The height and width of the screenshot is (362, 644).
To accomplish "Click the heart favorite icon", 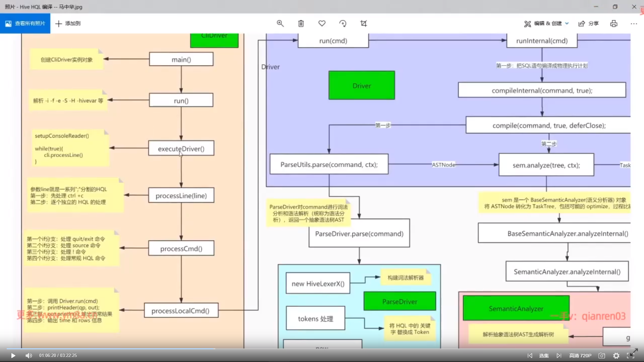I will pos(322,23).
